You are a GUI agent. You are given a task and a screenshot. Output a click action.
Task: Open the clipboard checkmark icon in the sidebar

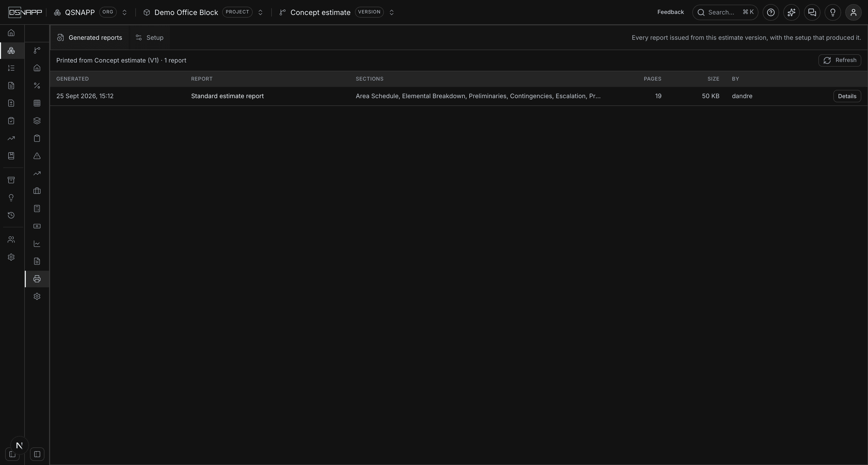pyautogui.click(x=11, y=121)
